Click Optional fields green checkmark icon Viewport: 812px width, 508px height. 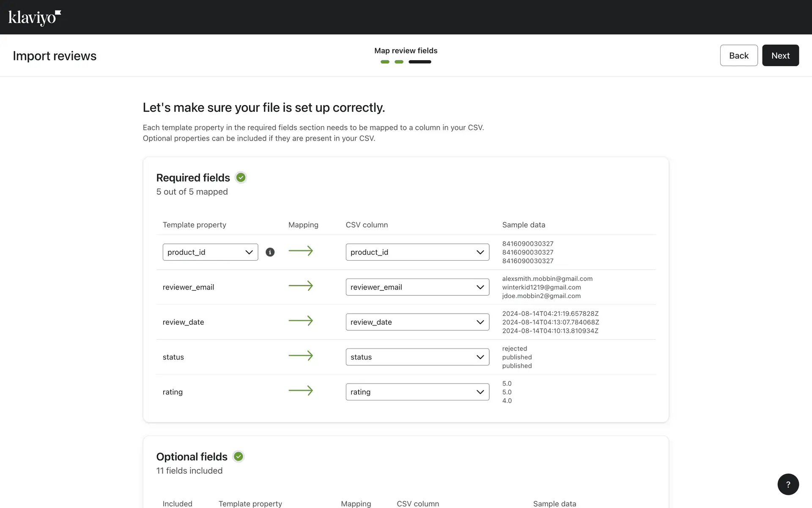(239, 456)
